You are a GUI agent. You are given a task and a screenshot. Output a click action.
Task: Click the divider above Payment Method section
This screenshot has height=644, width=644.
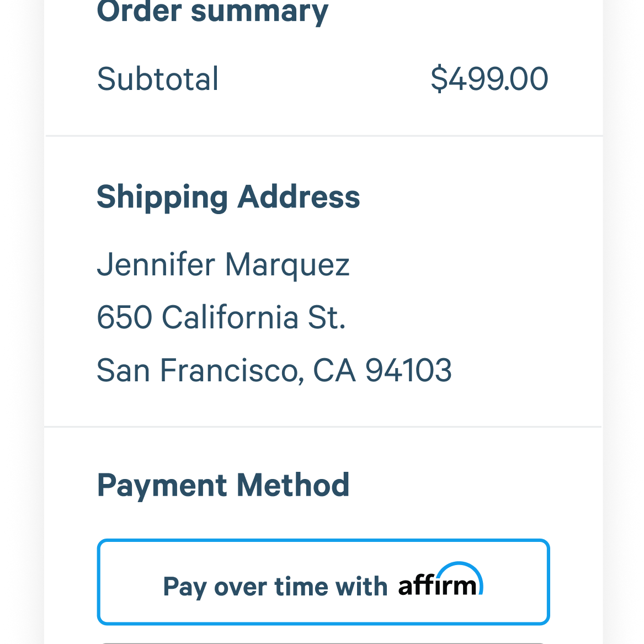[323, 427]
